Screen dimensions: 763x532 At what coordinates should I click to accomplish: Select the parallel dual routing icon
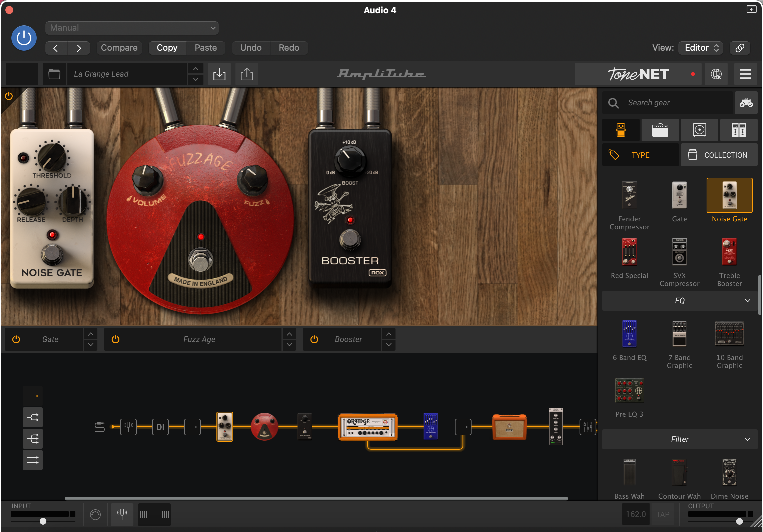[33, 460]
